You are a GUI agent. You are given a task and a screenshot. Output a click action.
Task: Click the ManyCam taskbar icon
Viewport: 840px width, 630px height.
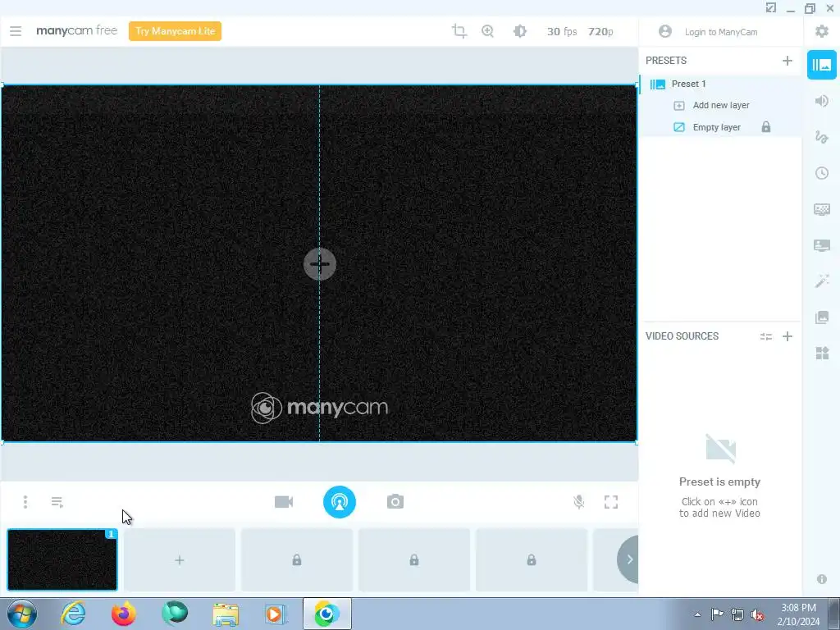(x=326, y=614)
